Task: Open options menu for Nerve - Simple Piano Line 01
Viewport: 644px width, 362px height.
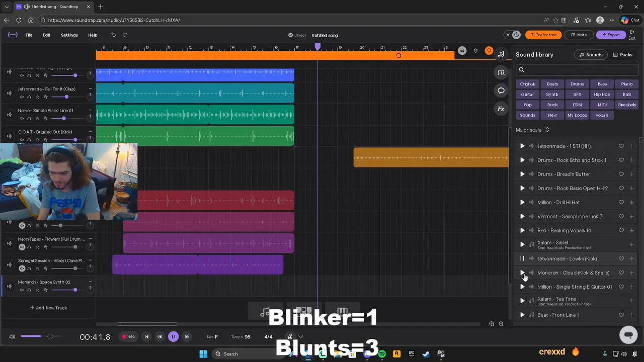Action: (x=91, y=111)
